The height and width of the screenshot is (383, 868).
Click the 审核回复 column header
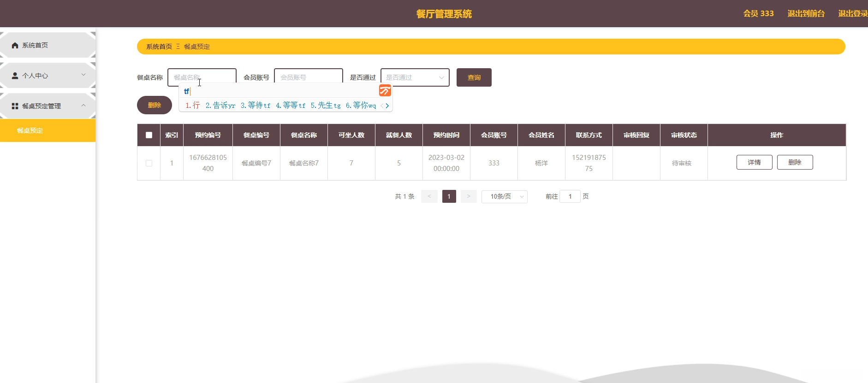click(636, 135)
